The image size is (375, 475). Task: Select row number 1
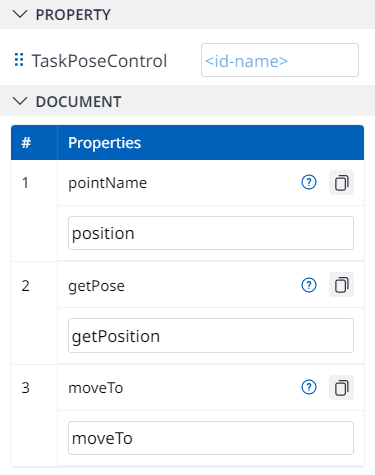(25, 183)
